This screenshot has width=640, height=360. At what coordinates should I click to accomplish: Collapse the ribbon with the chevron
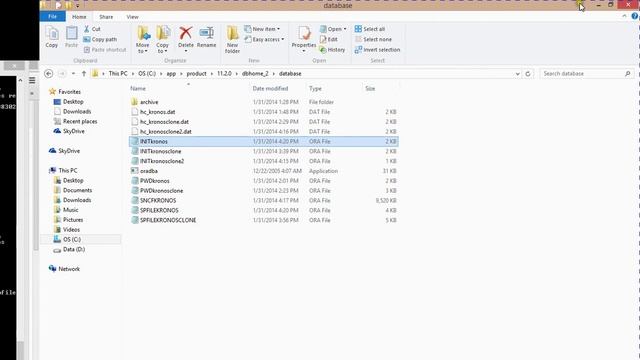tap(624, 16)
